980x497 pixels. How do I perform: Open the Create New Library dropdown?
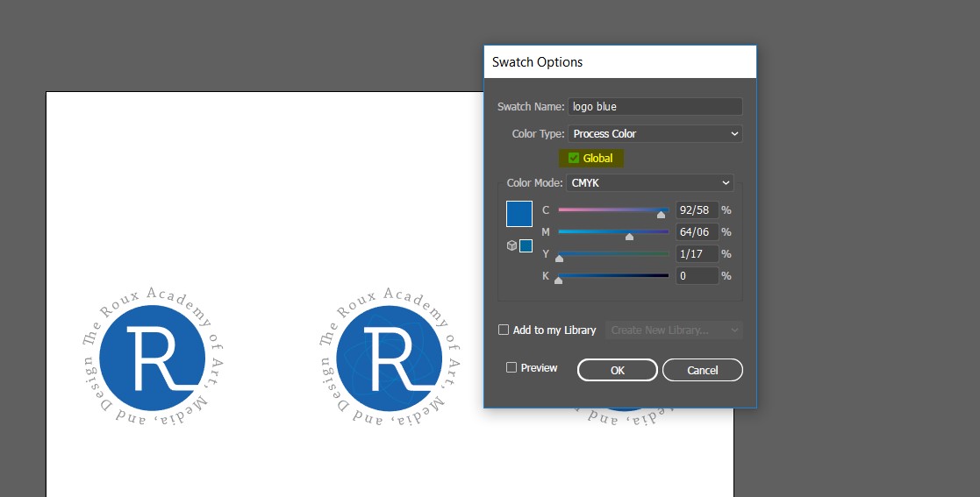point(674,330)
